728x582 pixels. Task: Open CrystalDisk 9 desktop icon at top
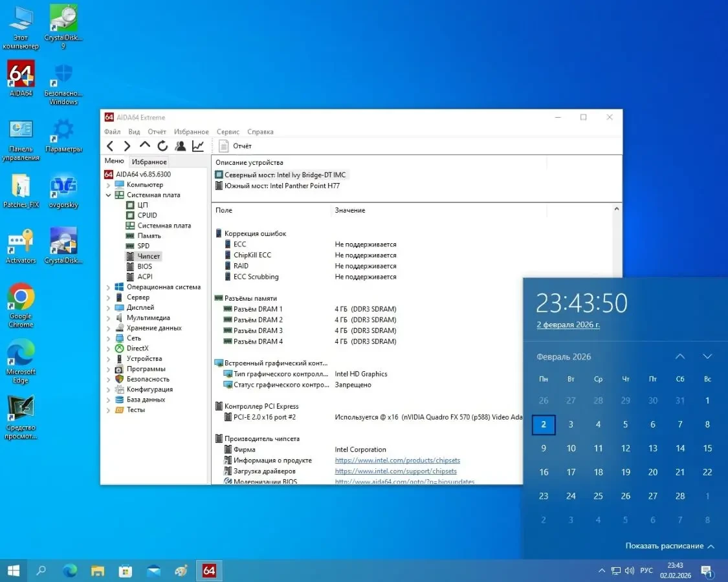point(63,27)
